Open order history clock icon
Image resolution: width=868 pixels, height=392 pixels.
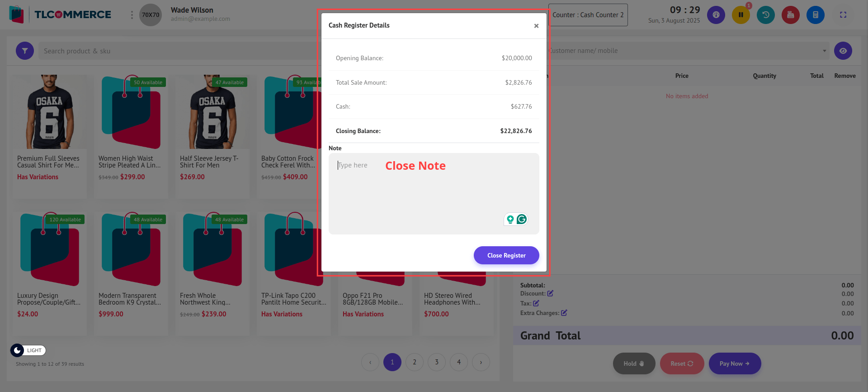765,15
